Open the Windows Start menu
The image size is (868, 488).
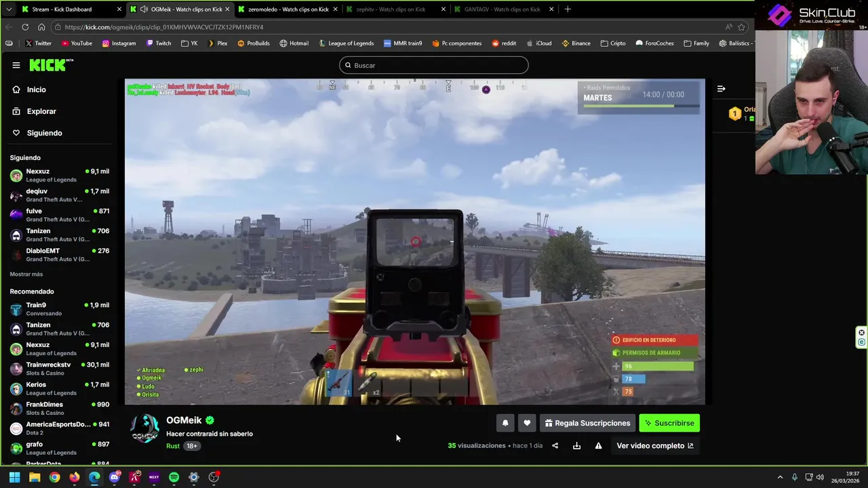tap(14, 477)
